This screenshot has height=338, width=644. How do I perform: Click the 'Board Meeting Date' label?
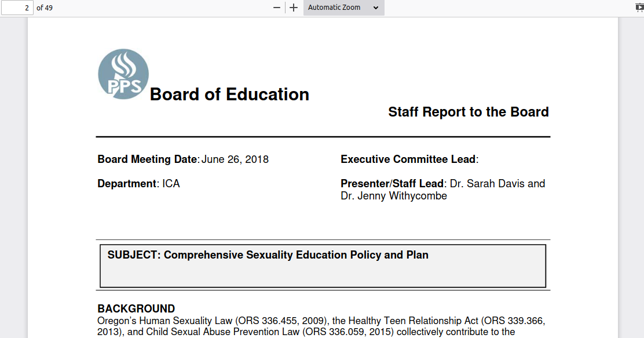coord(147,159)
